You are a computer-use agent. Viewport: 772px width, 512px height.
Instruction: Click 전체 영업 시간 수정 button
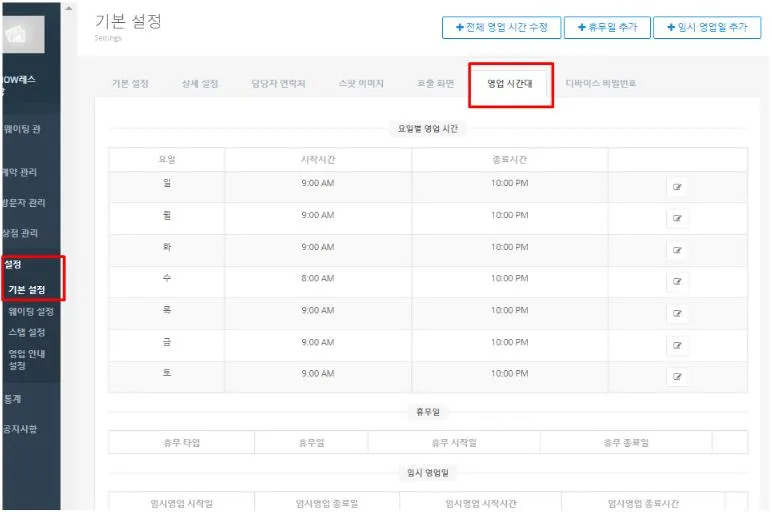pyautogui.click(x=501, y=28)
